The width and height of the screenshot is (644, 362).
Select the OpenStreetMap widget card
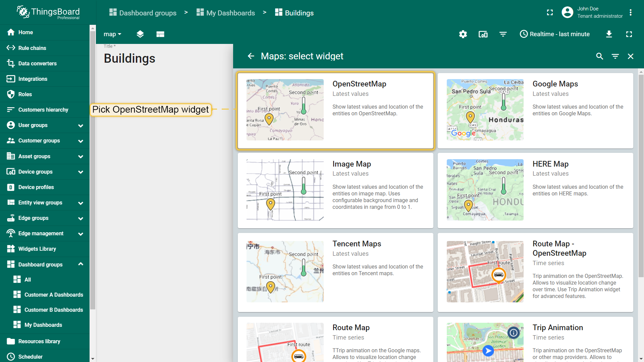335,111
